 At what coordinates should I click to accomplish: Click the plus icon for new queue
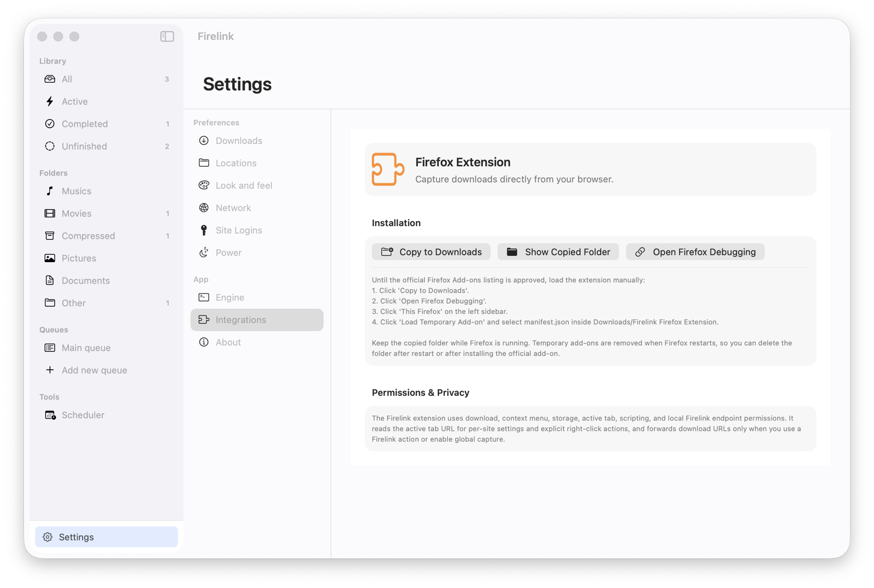pos(50,370)
